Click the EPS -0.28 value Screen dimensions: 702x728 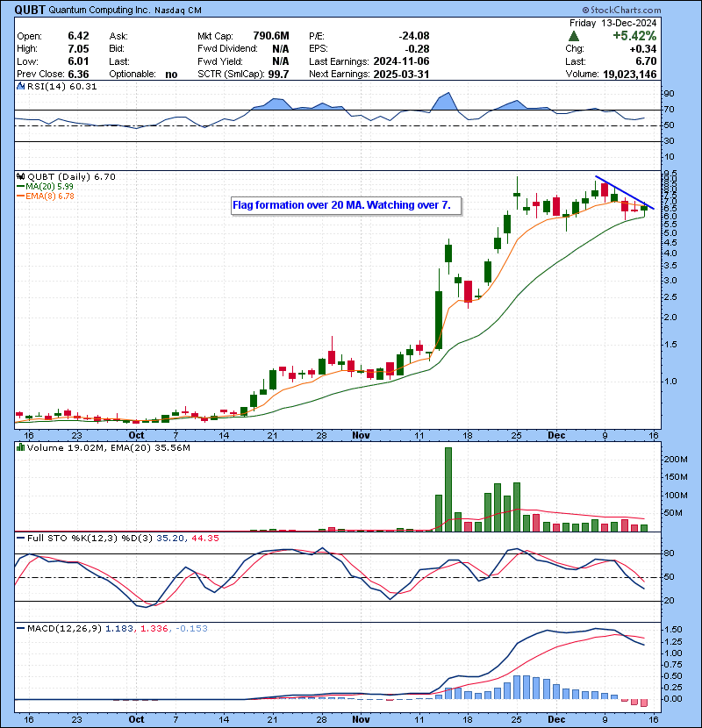[417, 49]
